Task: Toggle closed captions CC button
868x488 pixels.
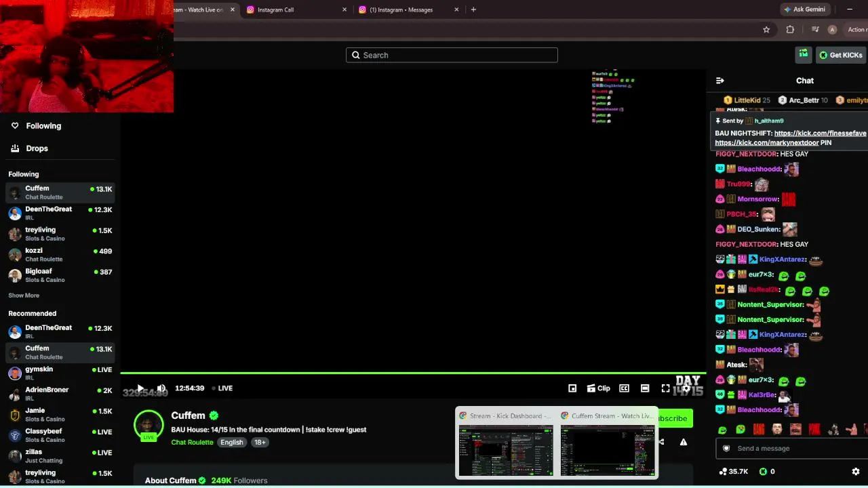Action: tap(625, 388)
